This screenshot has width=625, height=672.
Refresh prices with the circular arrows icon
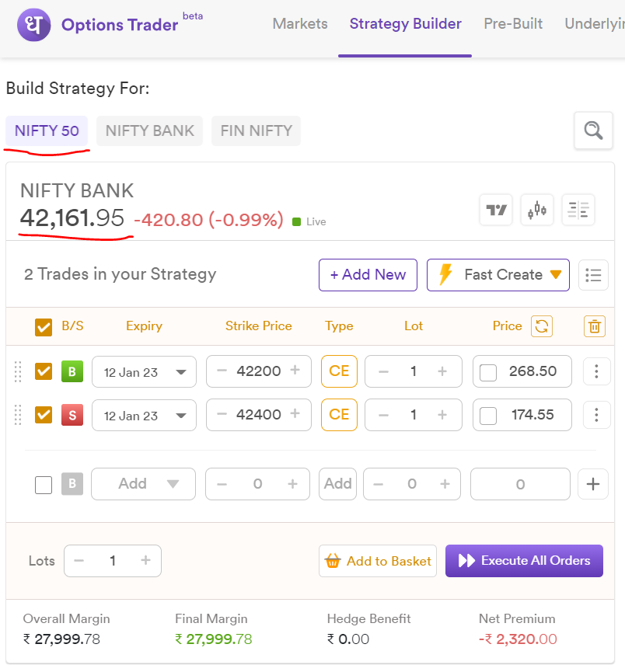click(542, 326)
